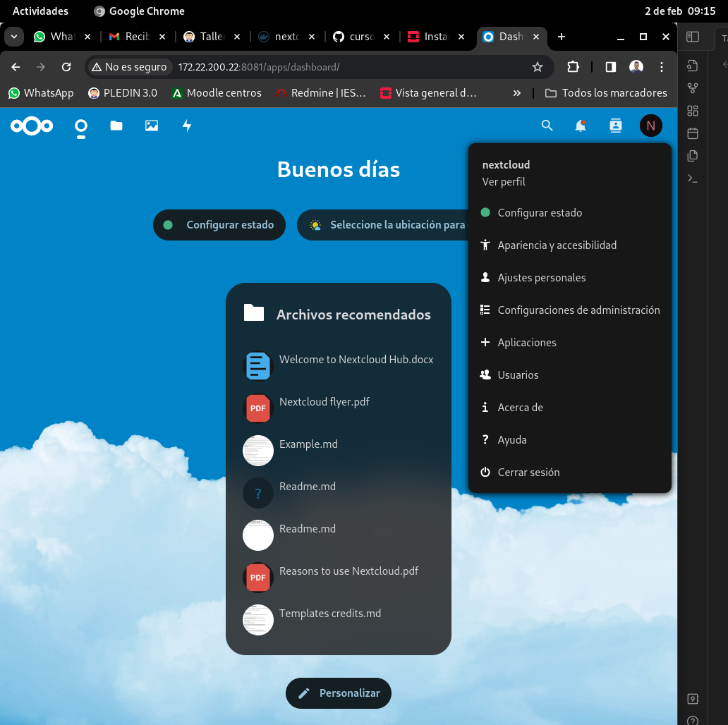Viewport: 728px width, 725px height.
Task: Switch to the Taller tab
Action: pyautogui.click(x=212, y=37)
